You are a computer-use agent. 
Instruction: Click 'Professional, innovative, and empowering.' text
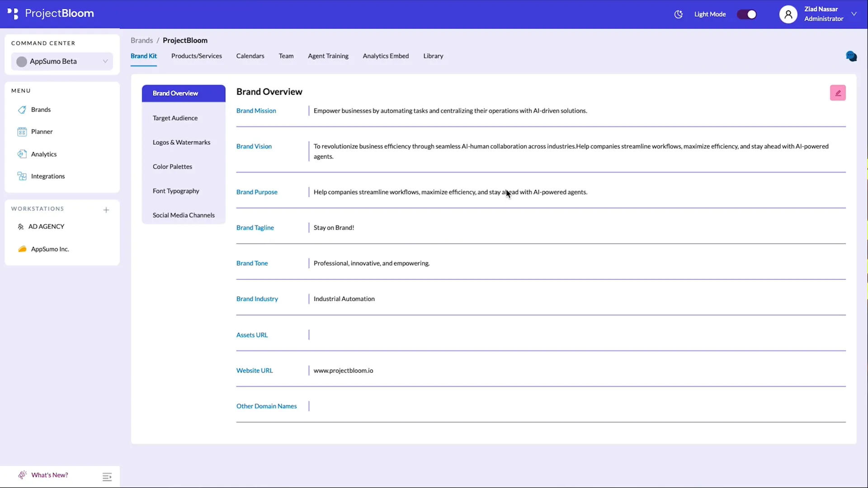[372, 263]
